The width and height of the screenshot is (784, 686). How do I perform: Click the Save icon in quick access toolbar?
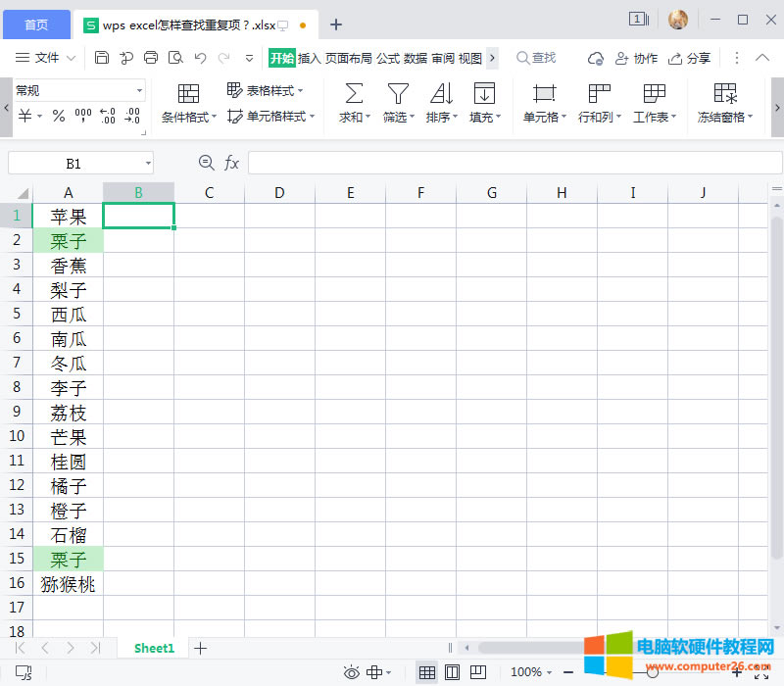tap(102, 59)
